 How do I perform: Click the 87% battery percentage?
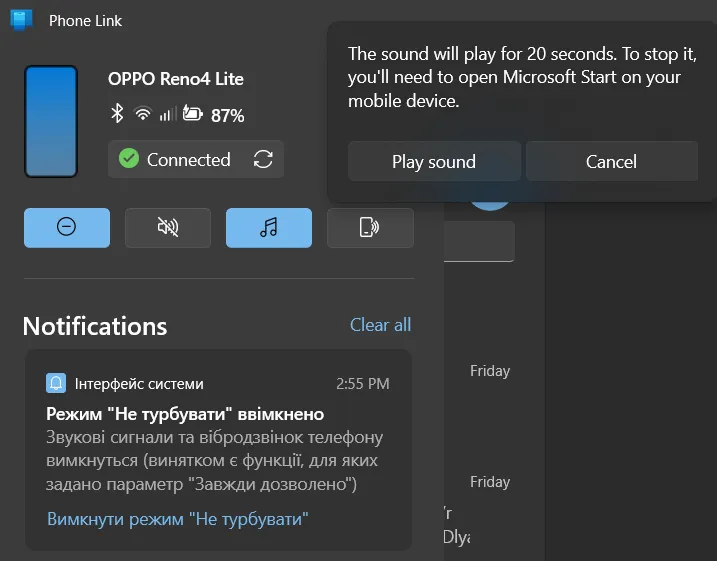(227, 116)
